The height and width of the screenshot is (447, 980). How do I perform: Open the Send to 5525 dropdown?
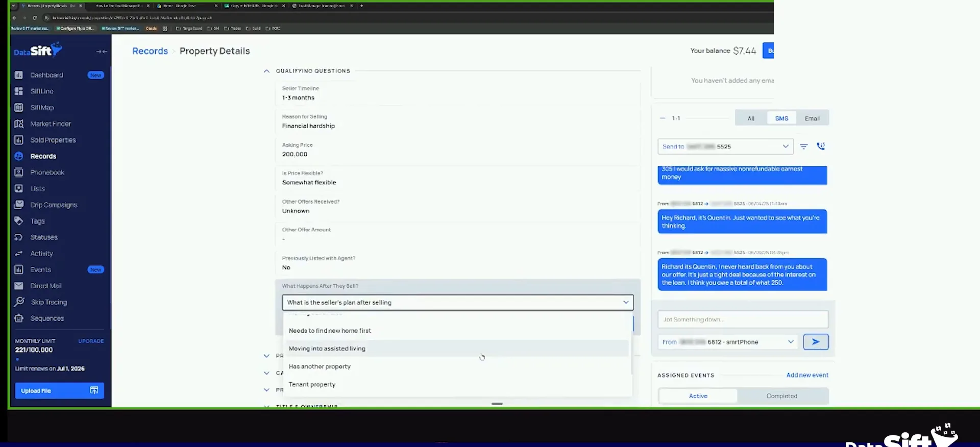pyautogui.click(x=725, y=146)
